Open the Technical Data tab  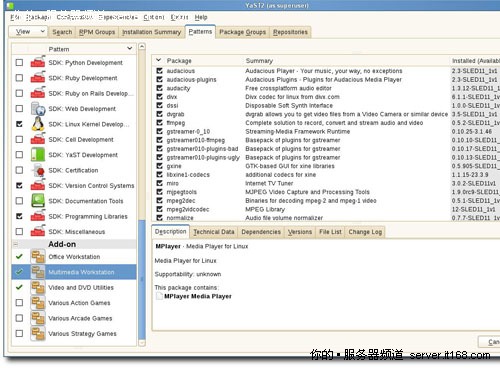(214, 232)
